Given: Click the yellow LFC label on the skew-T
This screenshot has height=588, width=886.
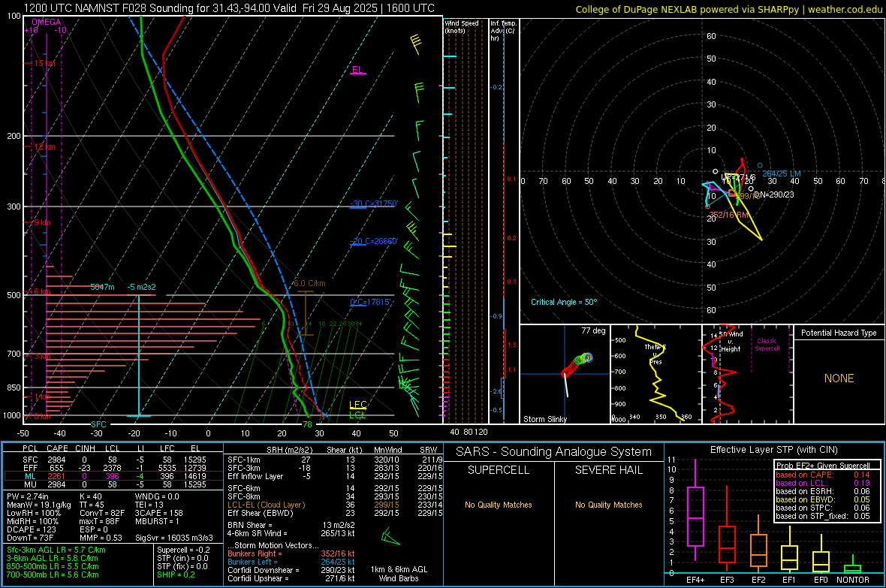Looking at the screenshot, I should [x=357, y=405].
